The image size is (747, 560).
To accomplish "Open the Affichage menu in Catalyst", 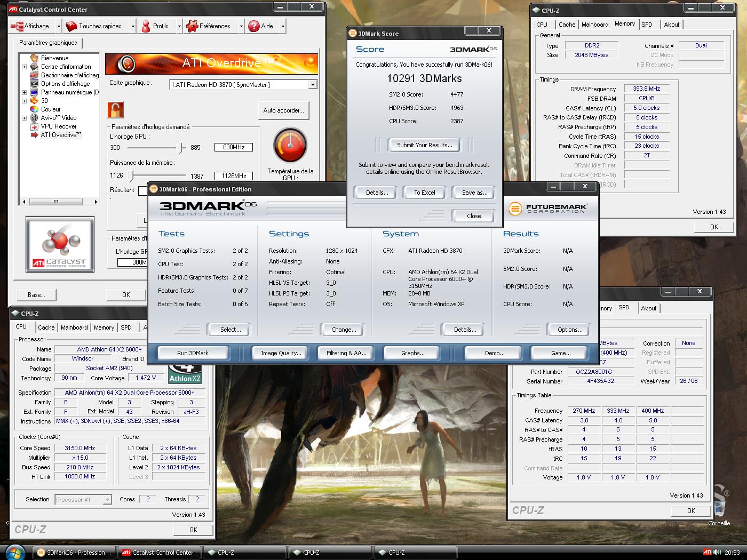I will (x=30, y=26).
